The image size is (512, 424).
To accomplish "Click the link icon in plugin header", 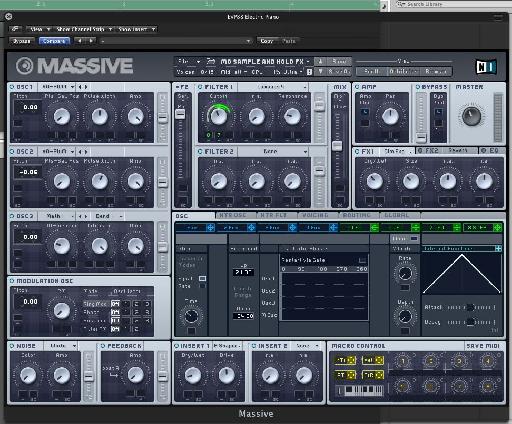I will point(15,29).
